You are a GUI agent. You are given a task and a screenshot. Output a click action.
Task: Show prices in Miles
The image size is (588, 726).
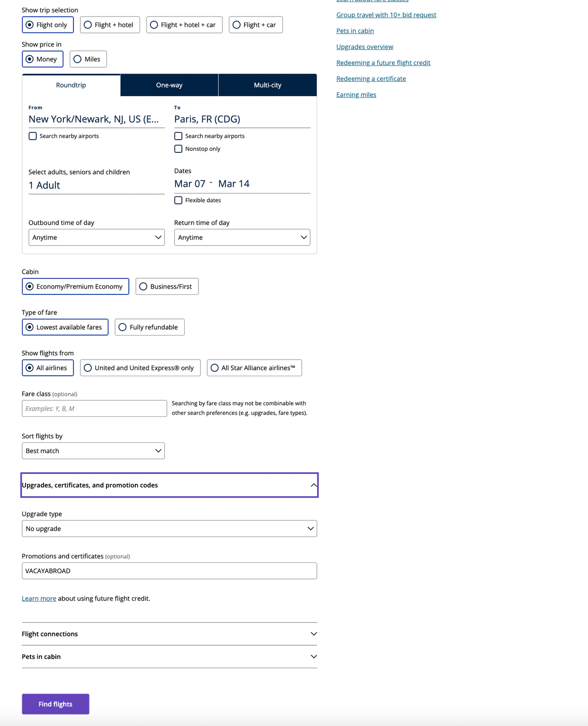click(x=88, y=59)
